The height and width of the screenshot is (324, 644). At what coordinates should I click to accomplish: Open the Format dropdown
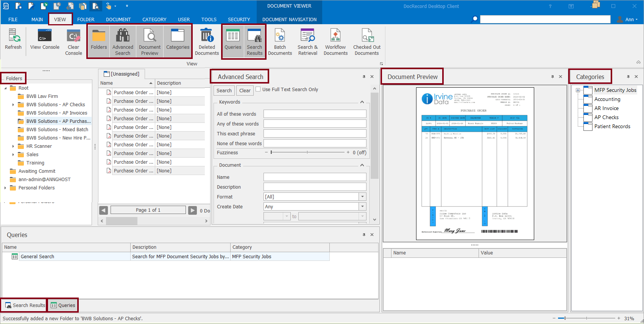point(363,197)
